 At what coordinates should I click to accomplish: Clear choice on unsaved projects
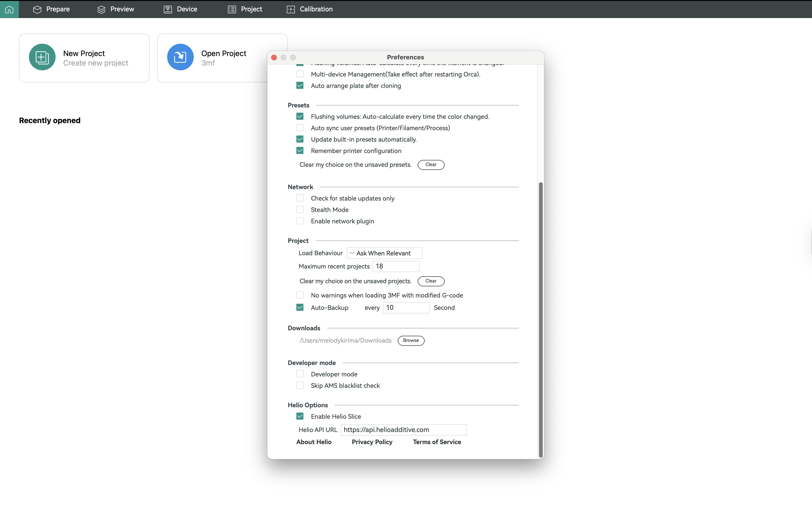431,281
